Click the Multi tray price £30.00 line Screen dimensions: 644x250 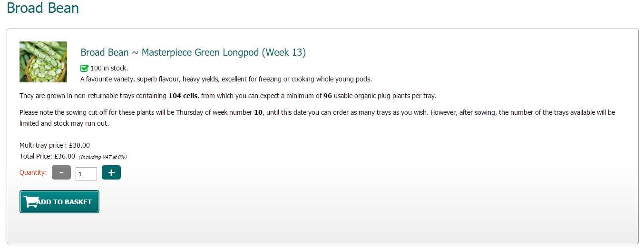point(55,145)
